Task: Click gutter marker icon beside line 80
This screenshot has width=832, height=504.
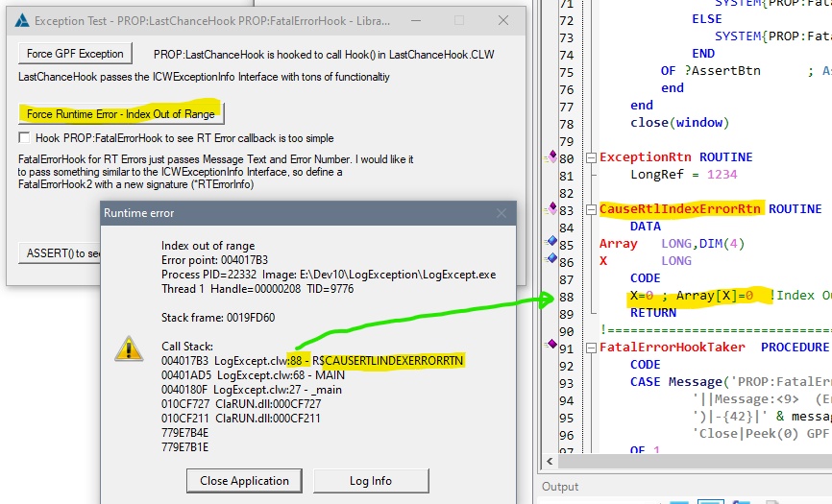Action: (551, 156)
